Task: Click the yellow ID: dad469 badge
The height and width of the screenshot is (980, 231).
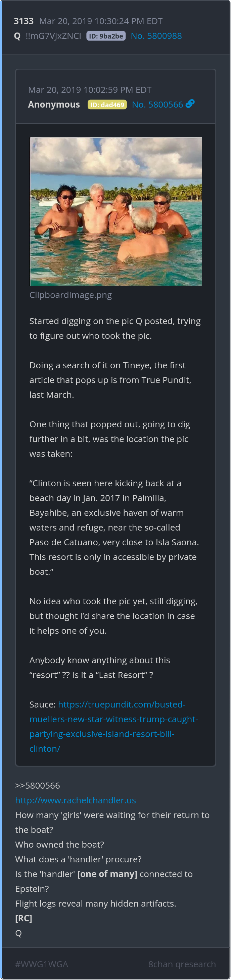Action: pos(107,105)
